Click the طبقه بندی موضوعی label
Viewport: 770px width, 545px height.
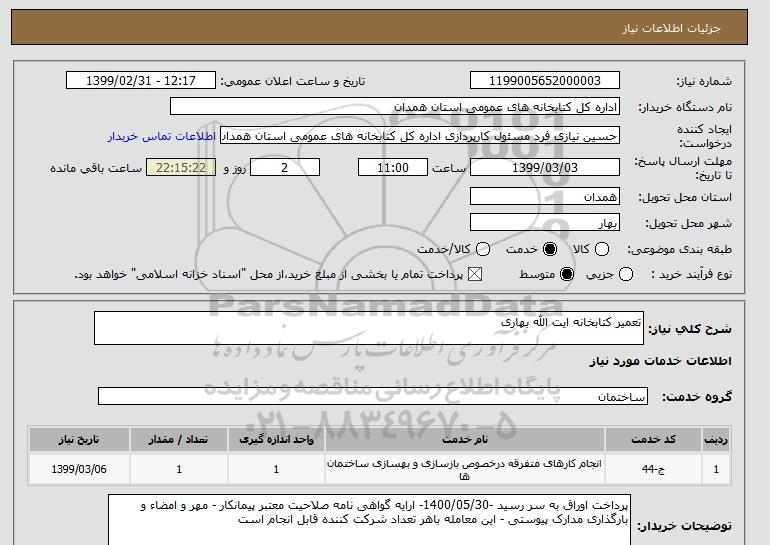click(x=679, y=249)
